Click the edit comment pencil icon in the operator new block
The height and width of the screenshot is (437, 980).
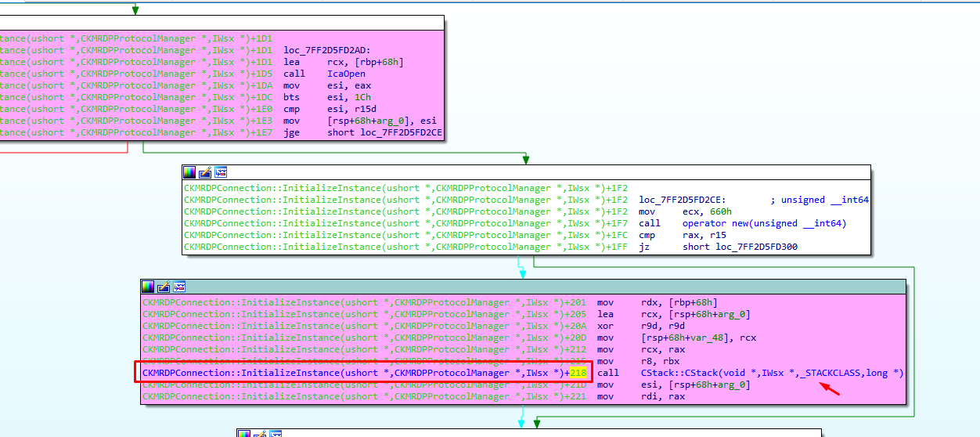tap(205, 172)
